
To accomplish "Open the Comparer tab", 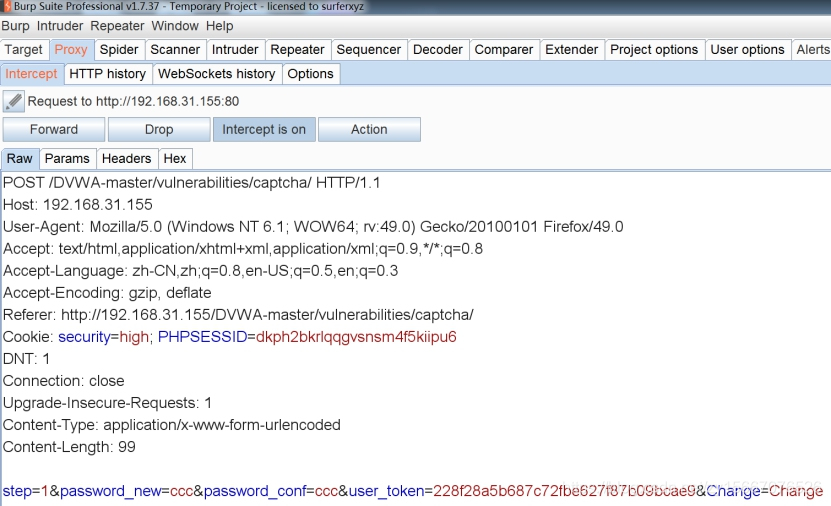I will coord(504,50).
